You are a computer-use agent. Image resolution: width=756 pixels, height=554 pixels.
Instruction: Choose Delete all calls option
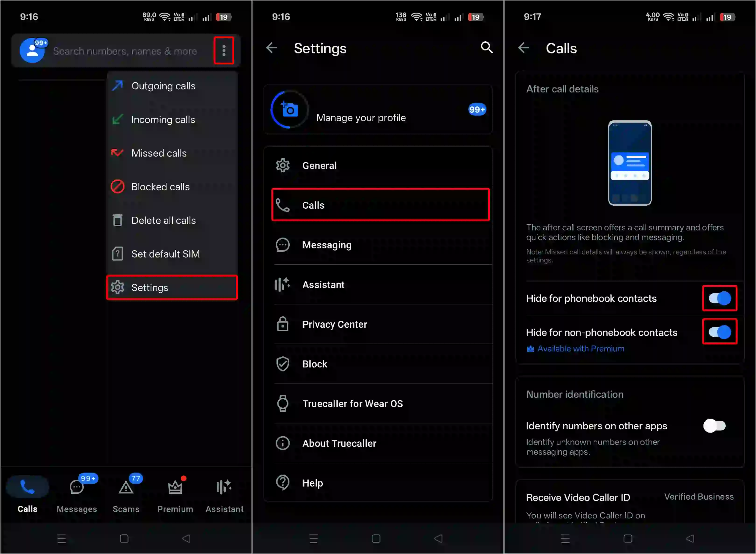pyautogui.click(x=172, y=220)
